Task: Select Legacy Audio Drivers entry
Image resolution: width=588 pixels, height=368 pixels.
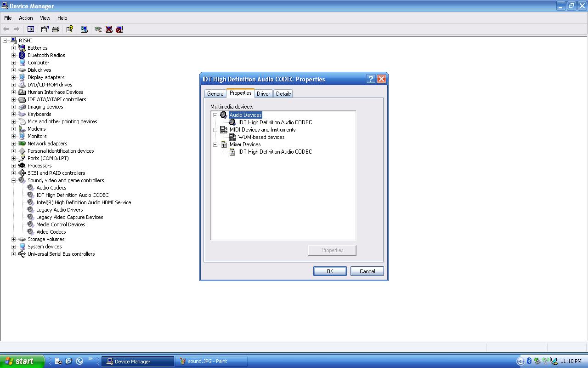Action: point(60,210)
